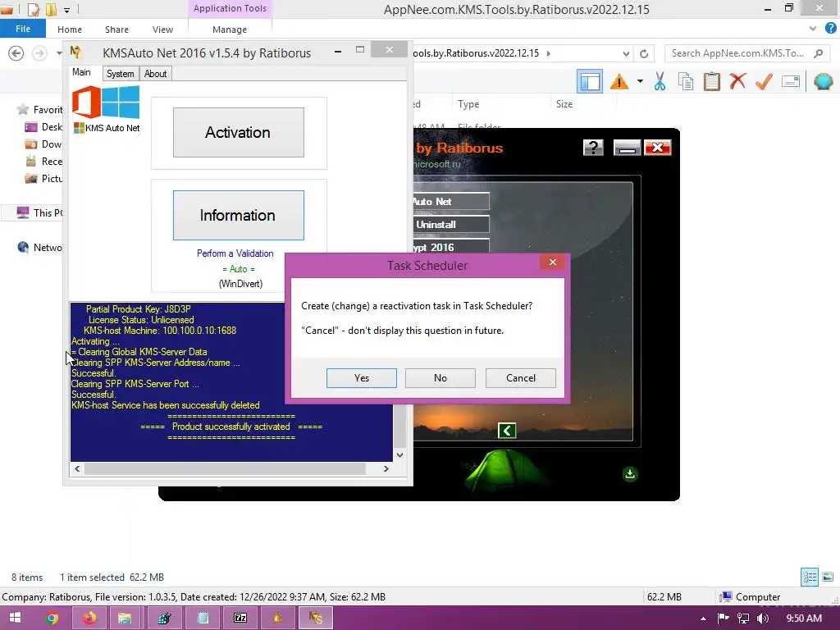Click the Copy pages toolbar icon

686,81
